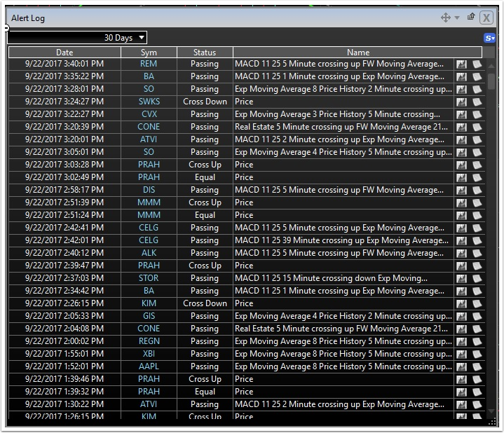Open note icon for ATVI 3:20:01 PM row
Screen dimensions: 504x433
point(477,139)
